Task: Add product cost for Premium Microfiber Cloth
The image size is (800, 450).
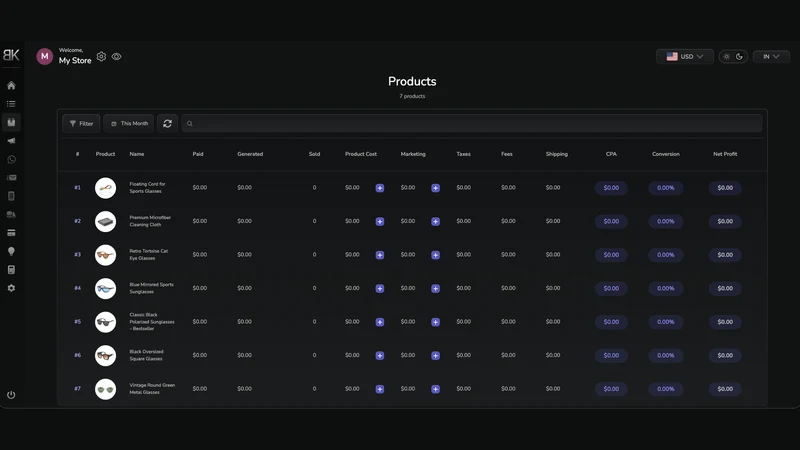Action: [x=380, y=221]
